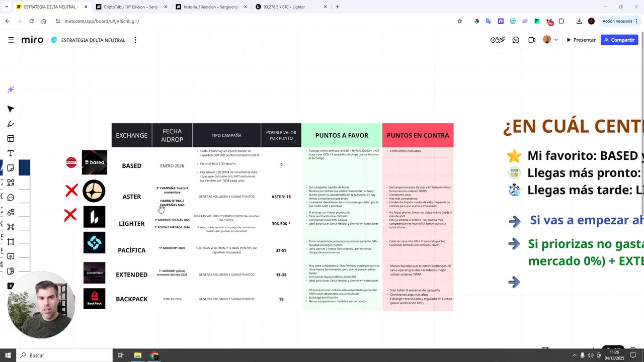
Task: Click the 30$-50$ * value cell
Action: point(281,224)
